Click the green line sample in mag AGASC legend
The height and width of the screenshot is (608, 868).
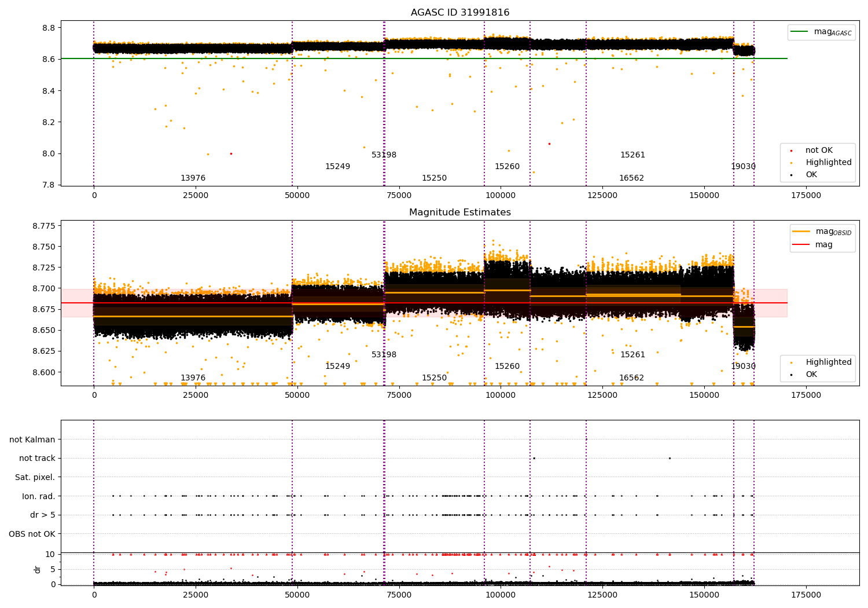(800, 32)
